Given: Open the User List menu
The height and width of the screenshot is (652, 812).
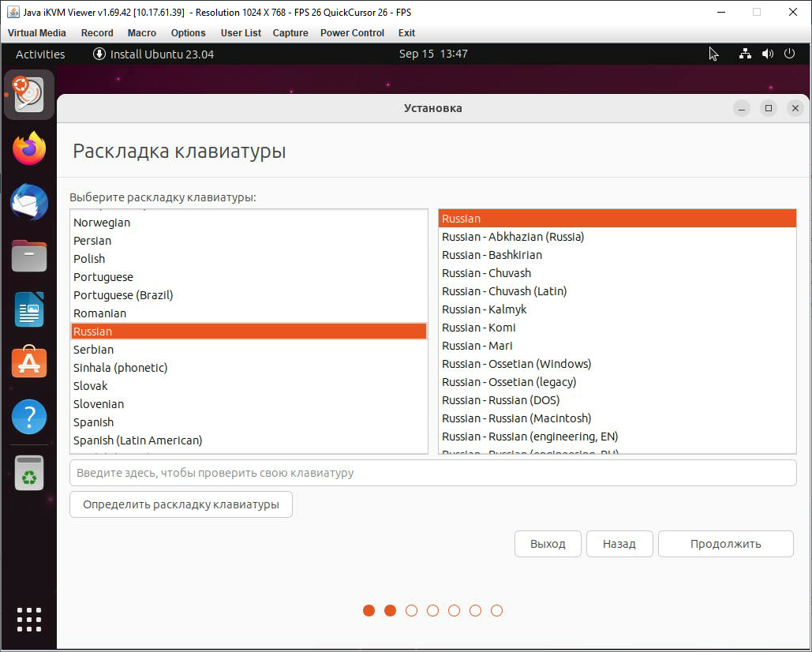Looking at the screenshot, I should point(241,32).
